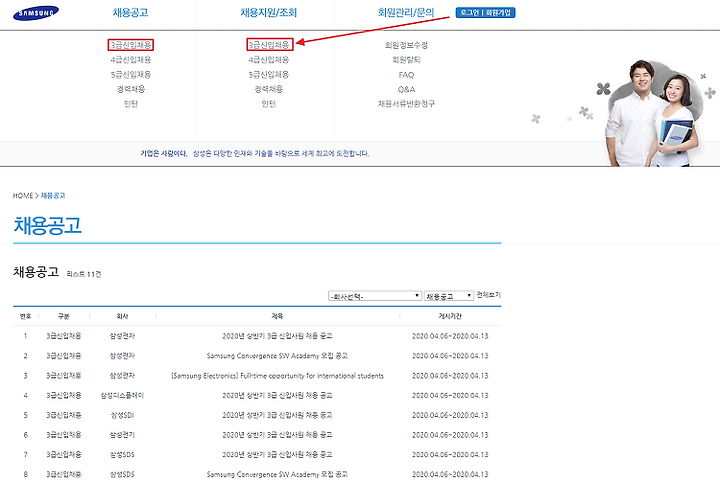Click the posting period cell in row 1
This screenshot has width=720, height=482.
point(450,336)
